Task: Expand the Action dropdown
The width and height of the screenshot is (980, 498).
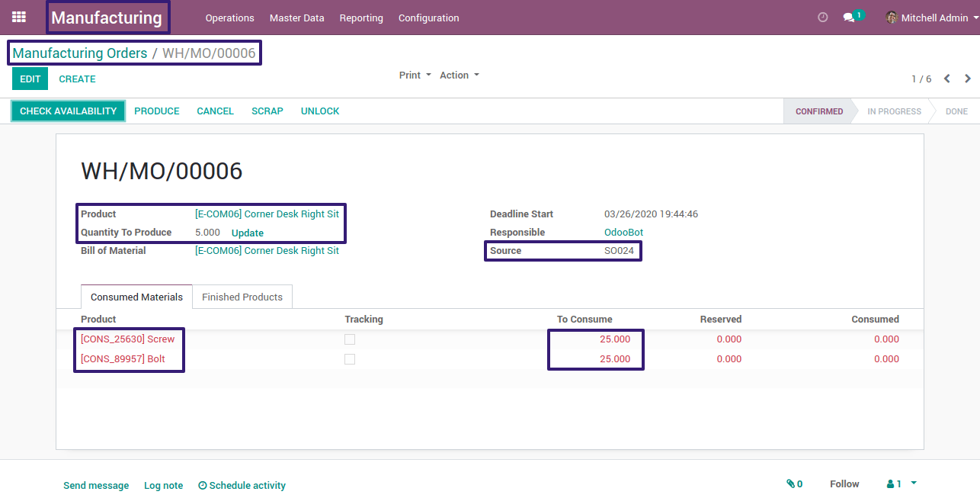Action: [460, 76]
